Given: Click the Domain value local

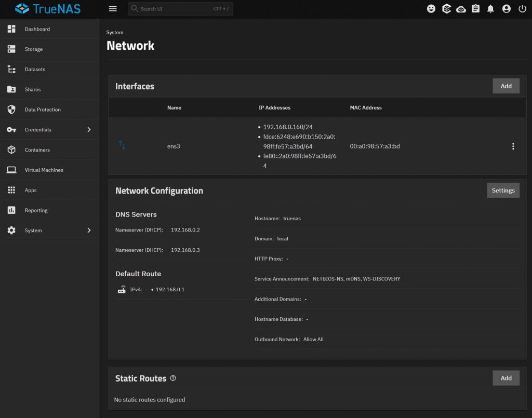Looking at the screenshot, I should click(283, 239).
